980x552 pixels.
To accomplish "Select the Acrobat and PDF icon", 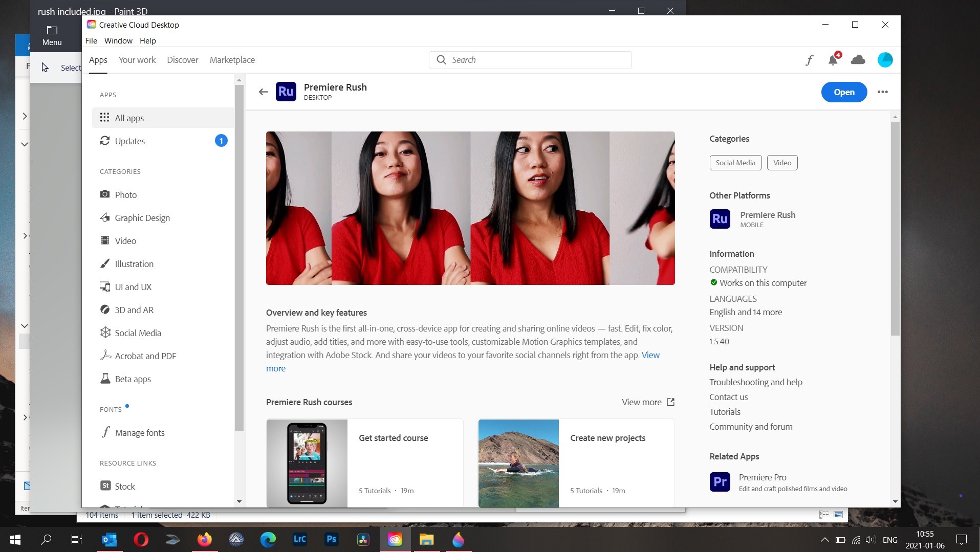I will click(104, 356).
